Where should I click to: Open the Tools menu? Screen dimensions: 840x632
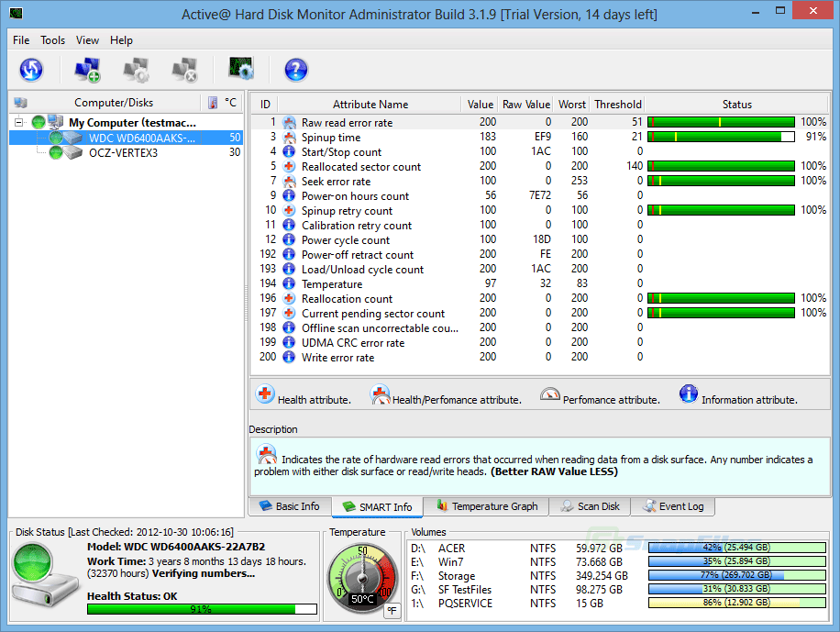click(52, 39)
